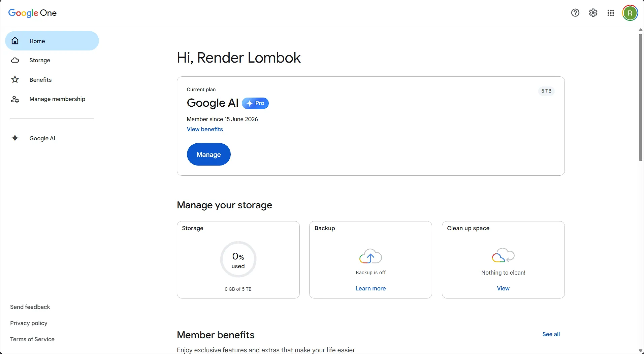Click the 5 TB storage chip
The width and height of the screenshot is (644, 354).
click(546, 91)
